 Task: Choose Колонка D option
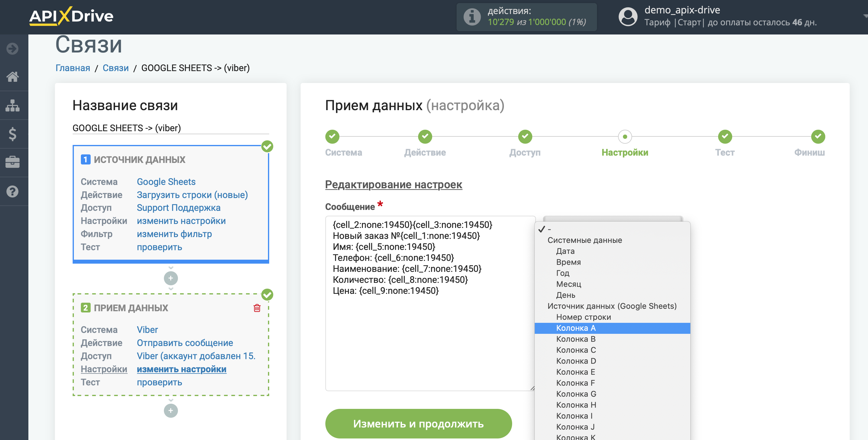point(612,361)
